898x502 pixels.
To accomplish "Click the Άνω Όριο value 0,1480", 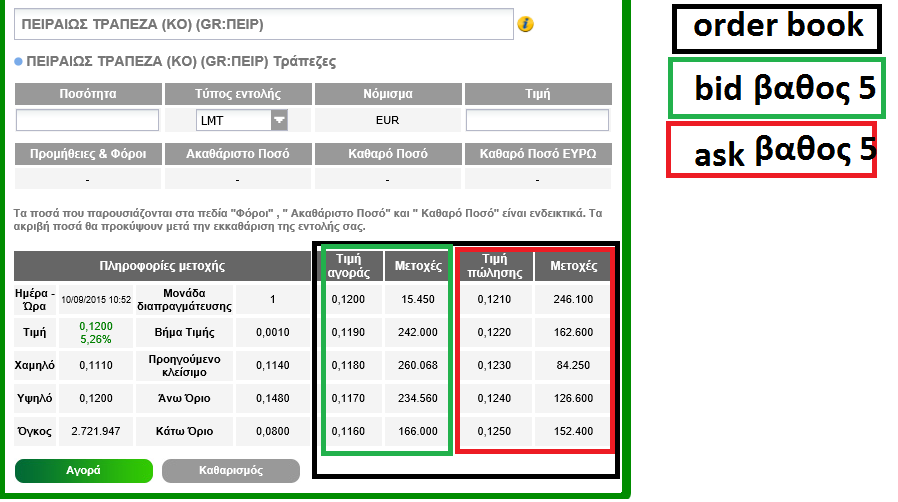I will coord(273,398).
